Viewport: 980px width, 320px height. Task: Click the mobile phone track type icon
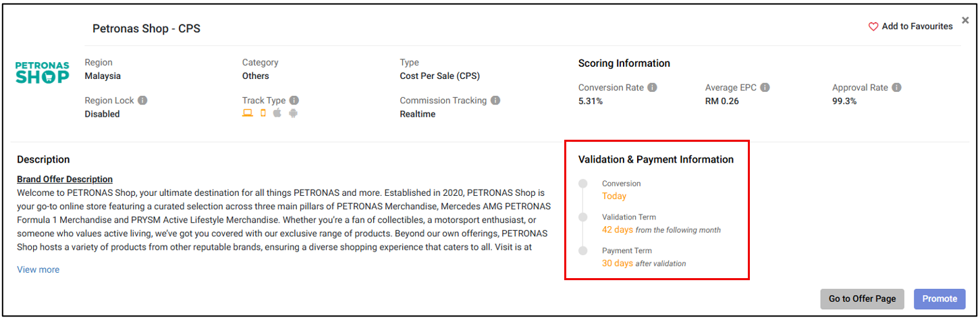click(x=263, y=113)
